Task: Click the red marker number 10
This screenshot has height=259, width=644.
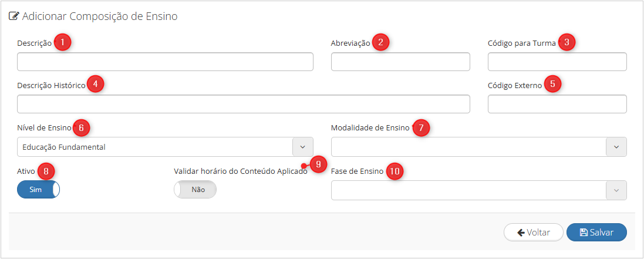Action: (395, 171)
